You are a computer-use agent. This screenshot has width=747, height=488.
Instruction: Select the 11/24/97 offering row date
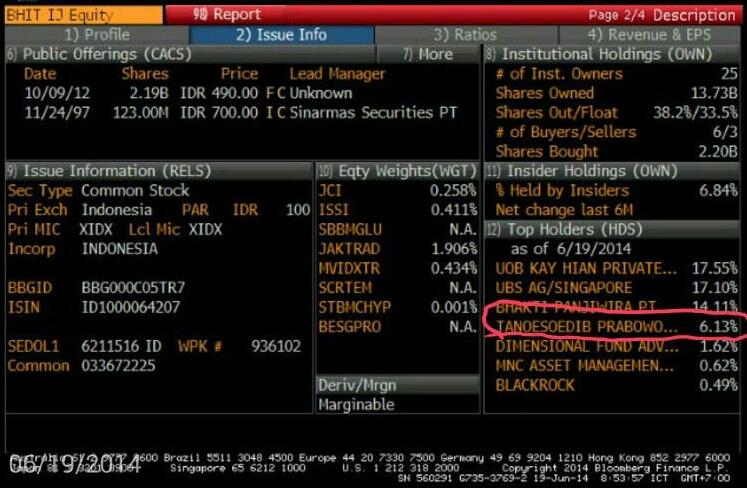pyautogui.click(x=57, y=113)
